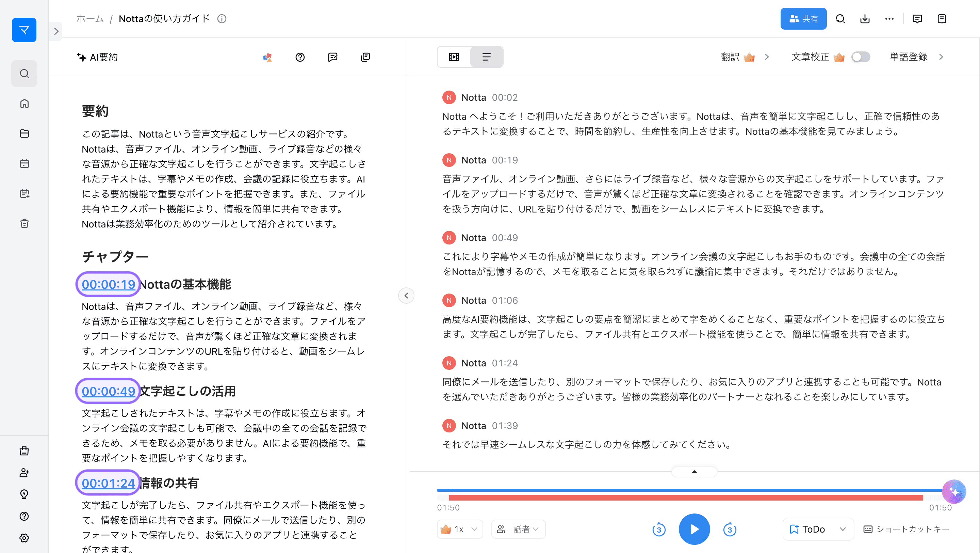Open the three-dots more options menu
Viewport: 980px width, 553px height.
point(889,19)
